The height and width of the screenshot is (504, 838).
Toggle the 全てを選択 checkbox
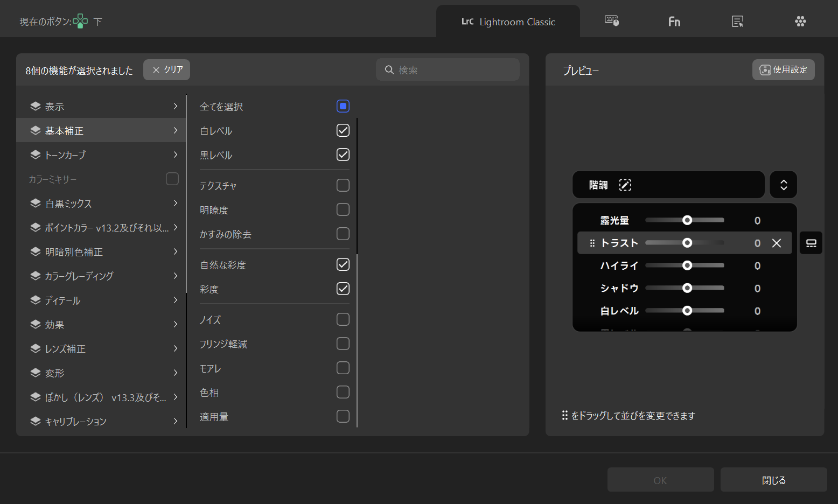click(x=343, y=106)
